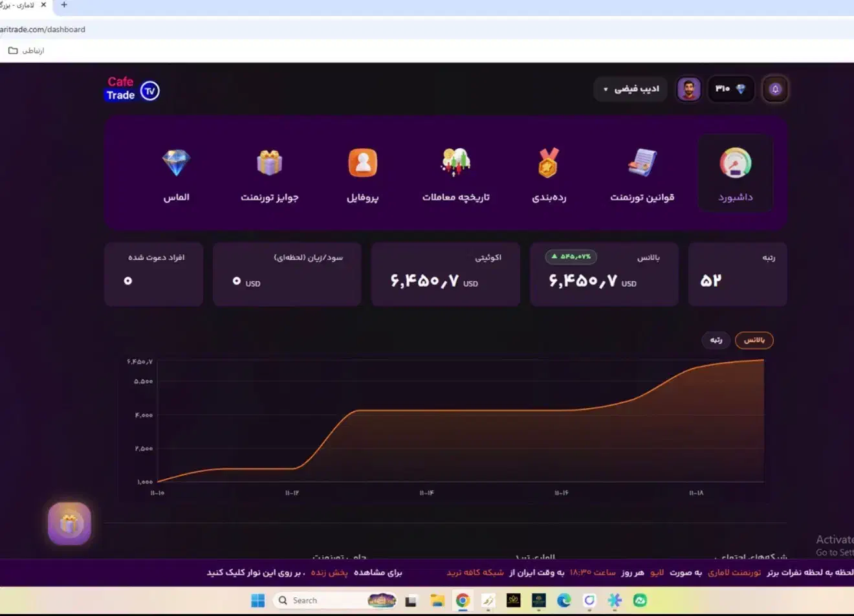The image size is (854, 616).
Task: Open trade history chart icon
Action: [x=455, y=163]
